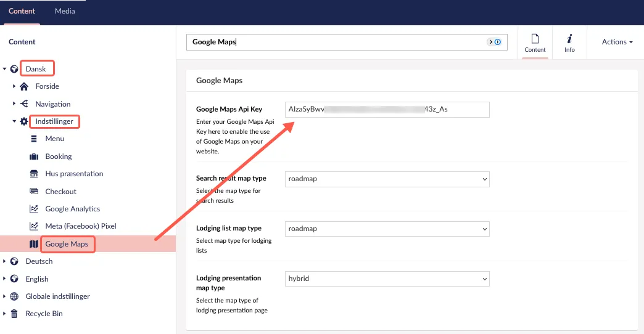
Task: Click the Recycle Bin trash icon
Action: (14, 314)
